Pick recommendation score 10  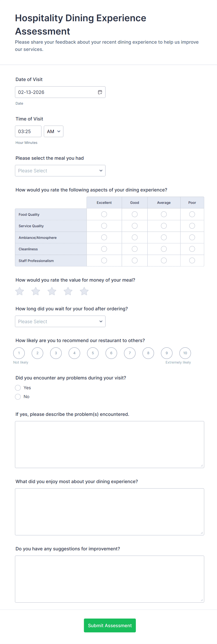coord(185,353)
